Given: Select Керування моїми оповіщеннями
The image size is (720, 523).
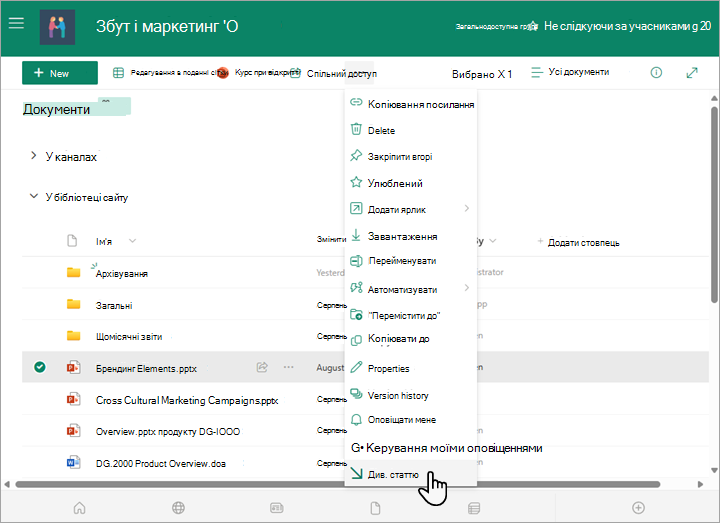Looking at the screenshot, I should coord(446,448).
